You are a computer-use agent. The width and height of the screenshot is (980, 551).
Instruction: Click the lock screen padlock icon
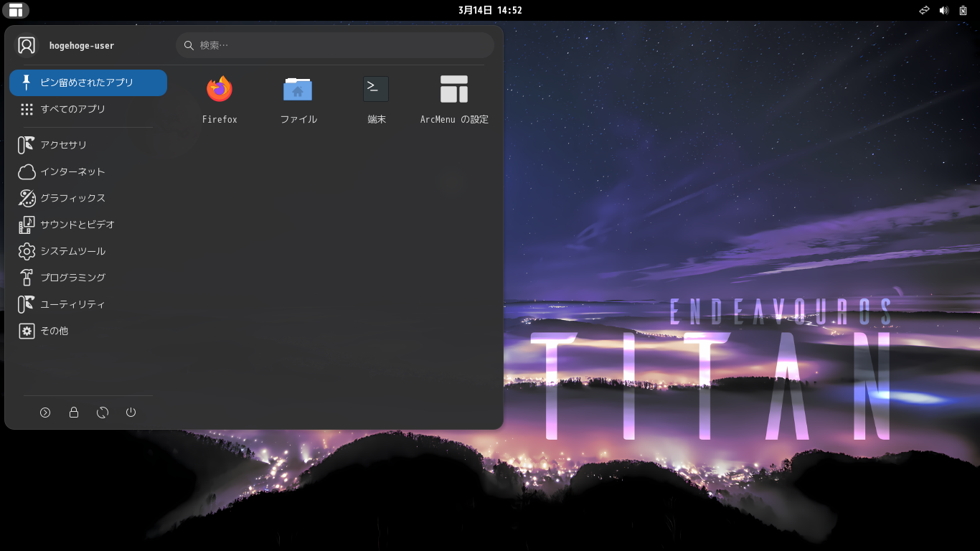(74, 413)
